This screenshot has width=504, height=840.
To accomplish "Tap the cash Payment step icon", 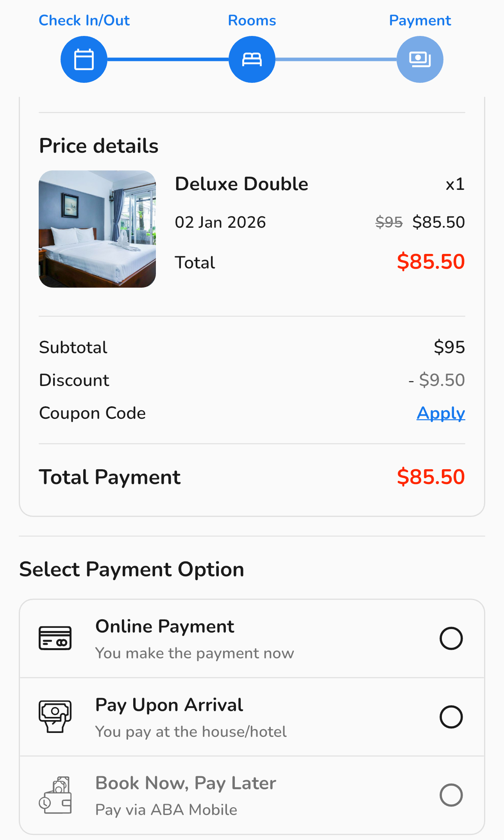I will pyautogui.click(x=420, y=59).
